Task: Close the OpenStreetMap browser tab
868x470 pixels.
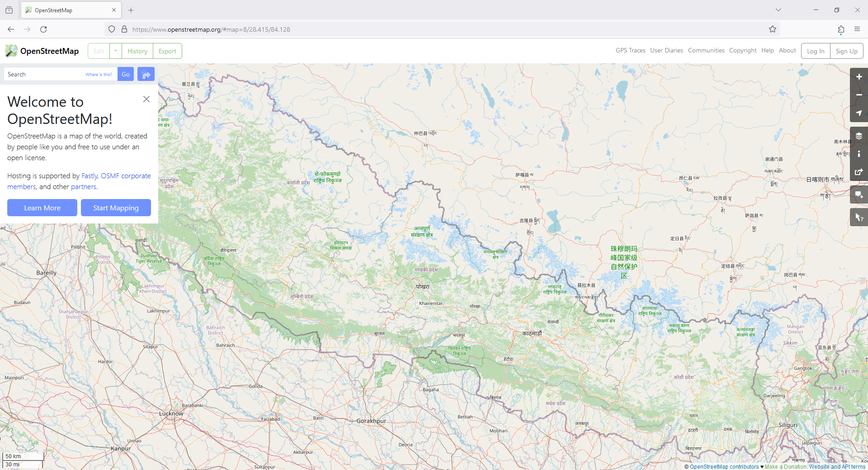Action: click(114, 10)
